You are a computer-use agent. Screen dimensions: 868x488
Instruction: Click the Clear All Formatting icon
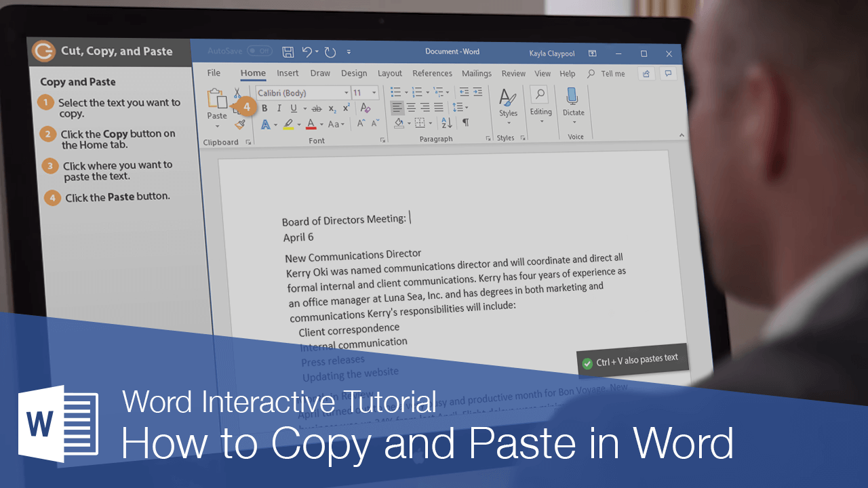pyautogui.click(x=365, y=107)
